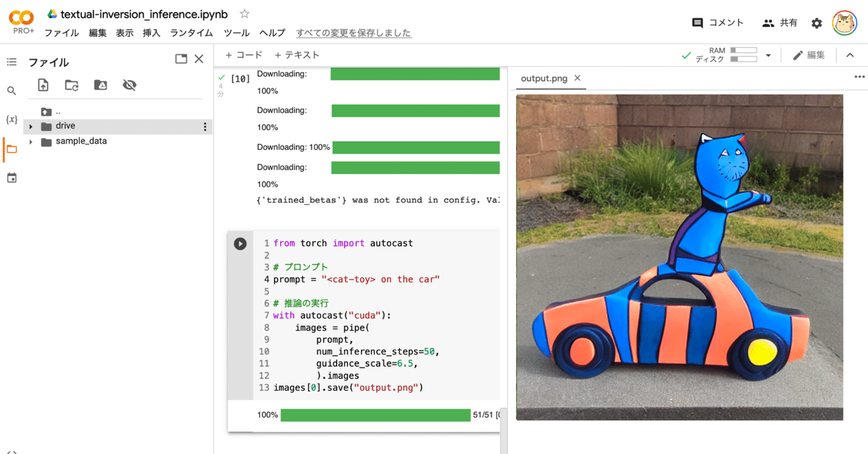Expand the drive folder
Viewport: 868px width, 454px height.
point(31,125)
